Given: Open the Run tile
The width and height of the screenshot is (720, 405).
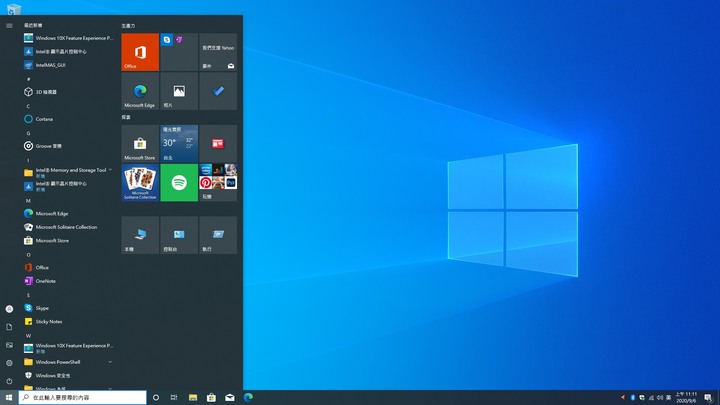Looking at the screenshot, I should pyautogui.click(x=218, y=235).
